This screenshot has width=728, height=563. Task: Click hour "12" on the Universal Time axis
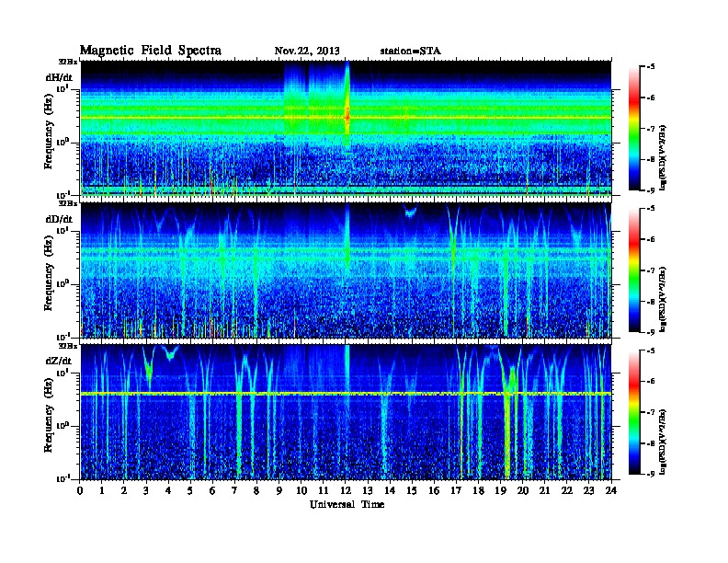tap(346, 491)
